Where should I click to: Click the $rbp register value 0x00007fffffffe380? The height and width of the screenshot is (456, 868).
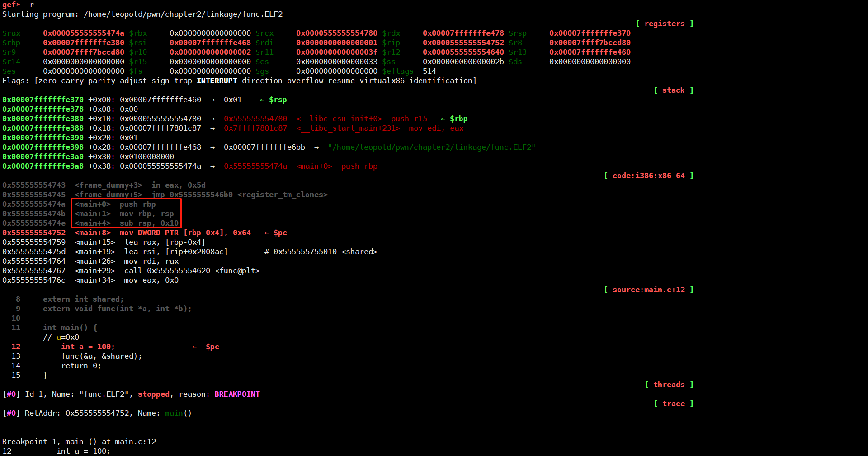click(x=84, y=43)
